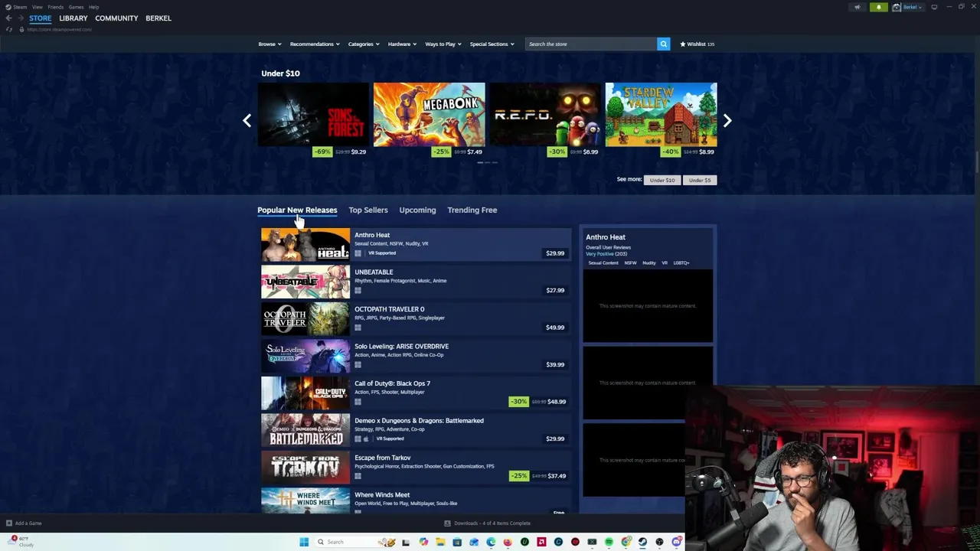This screenshot has height=551, width=980.
Task: Click the page scrollbar on the right edge
Action: click(977, 163)
